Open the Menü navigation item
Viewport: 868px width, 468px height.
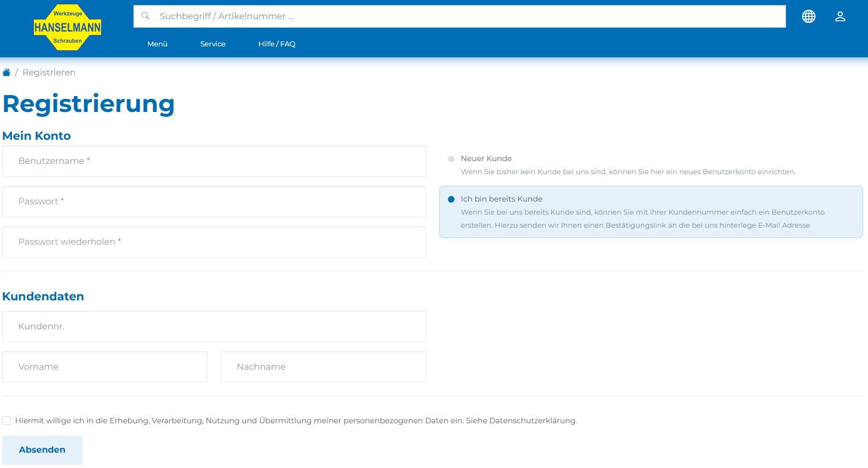157,44
